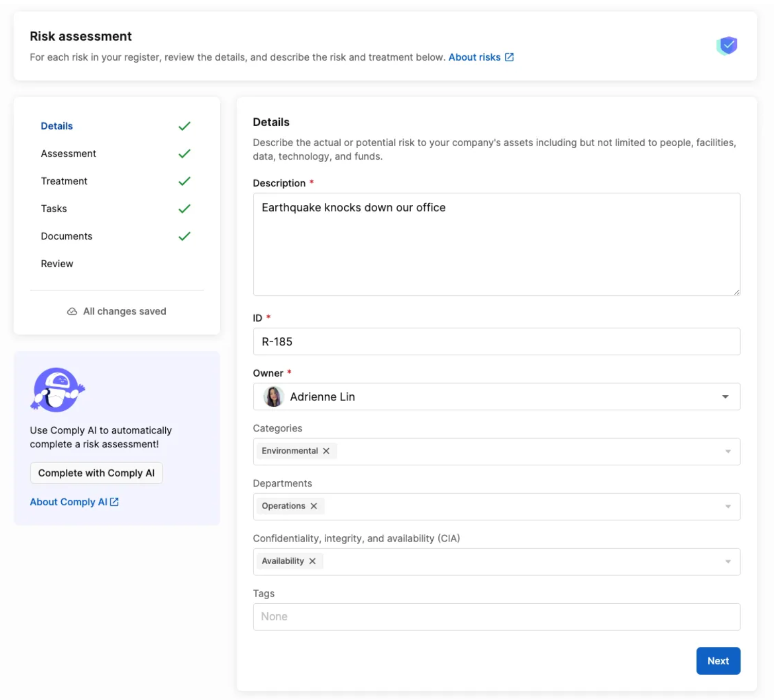Switch to the Assessment step

pyautogui.click(x=68, y=153)
